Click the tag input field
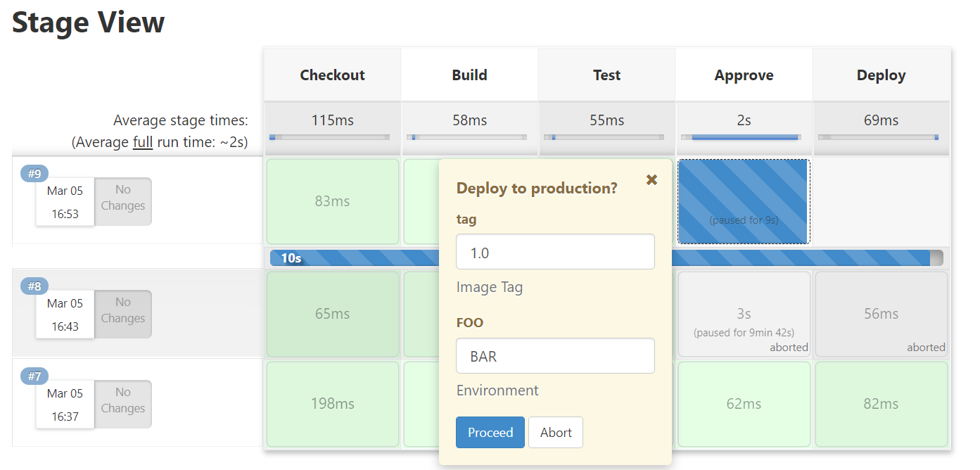Viewport: 980px width, 470px height. pos(555,252)
